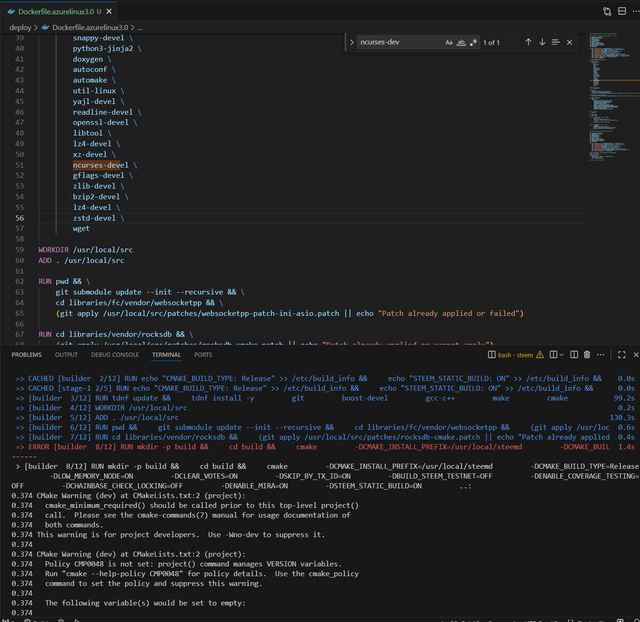Maximize the panel size icon
The width and height of the screenshot is (640, 622).
622,355
